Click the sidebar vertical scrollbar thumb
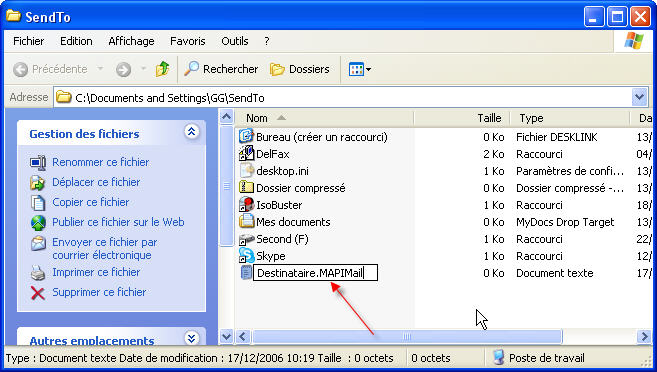The height and width of the screenshot is (372, 657). pyautogui.click(x=226, y=186)
